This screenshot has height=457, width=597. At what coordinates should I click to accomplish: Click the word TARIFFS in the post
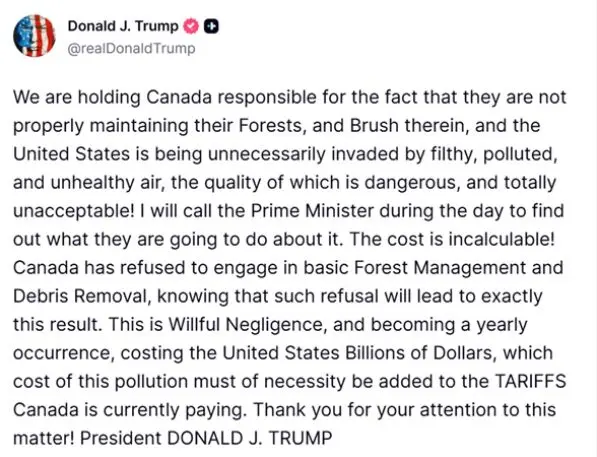530,381
